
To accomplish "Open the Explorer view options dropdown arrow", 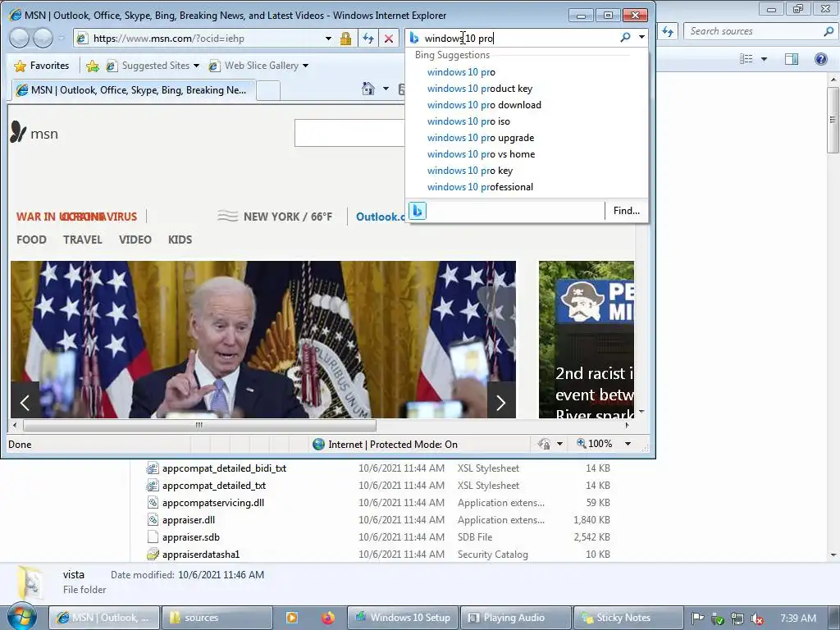I will coord(764,59).
